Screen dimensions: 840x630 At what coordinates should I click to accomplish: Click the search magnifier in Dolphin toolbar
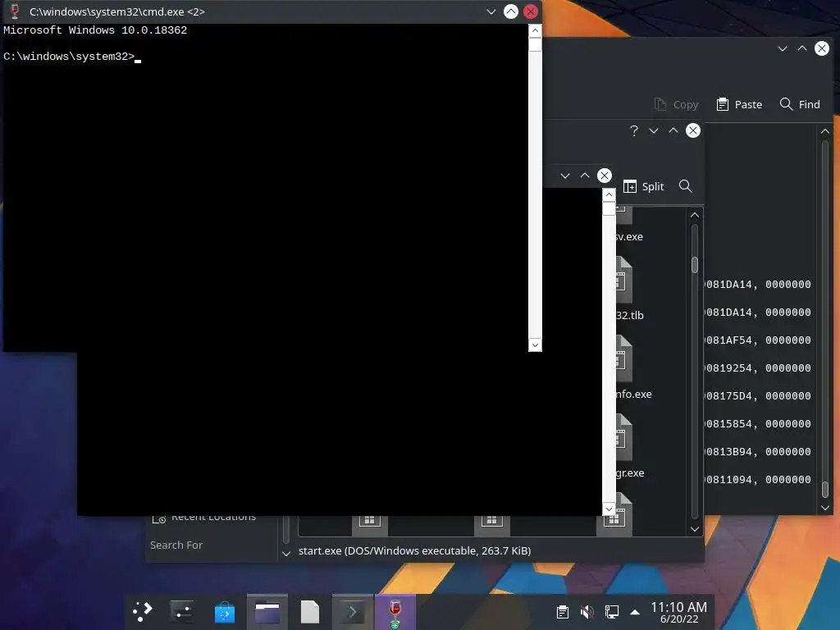pyautogui.click(x=685, y=186)
